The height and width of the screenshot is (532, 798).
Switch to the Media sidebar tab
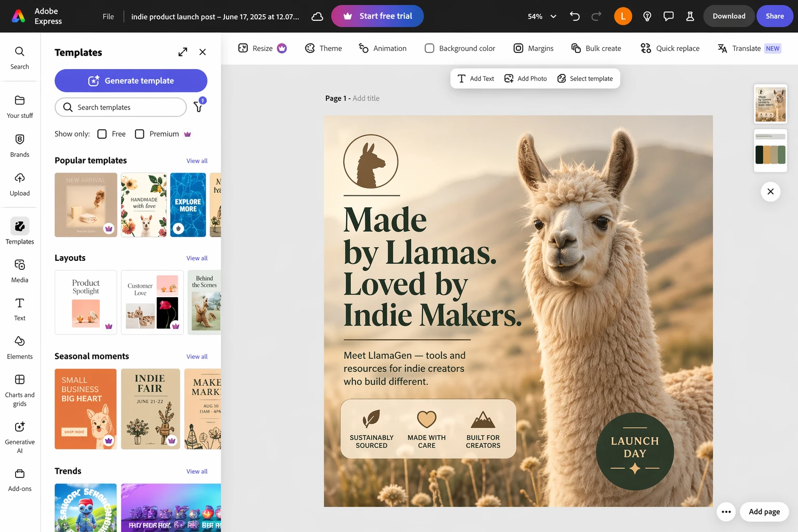pyautogui.click(x=20, y=271)
